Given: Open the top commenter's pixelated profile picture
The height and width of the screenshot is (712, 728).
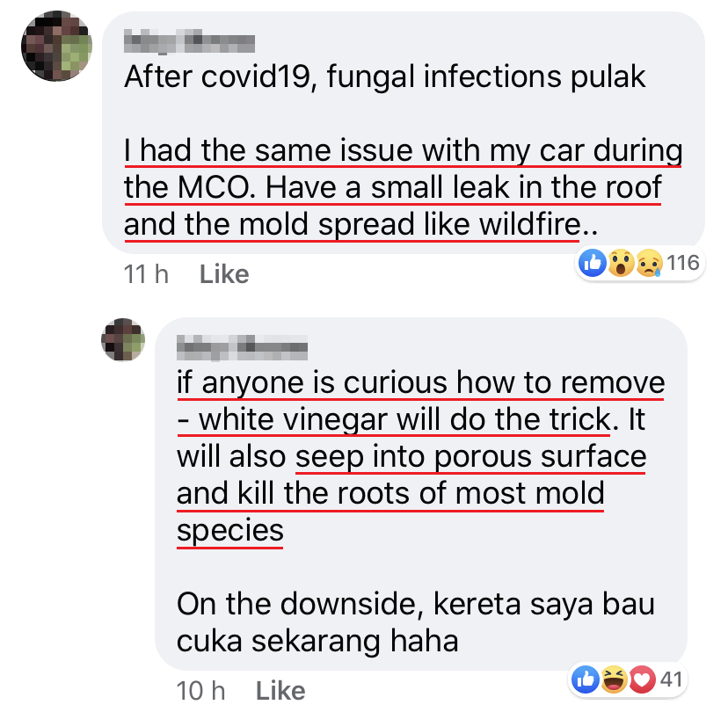Looking at the screenshot, I should (56, 46).
